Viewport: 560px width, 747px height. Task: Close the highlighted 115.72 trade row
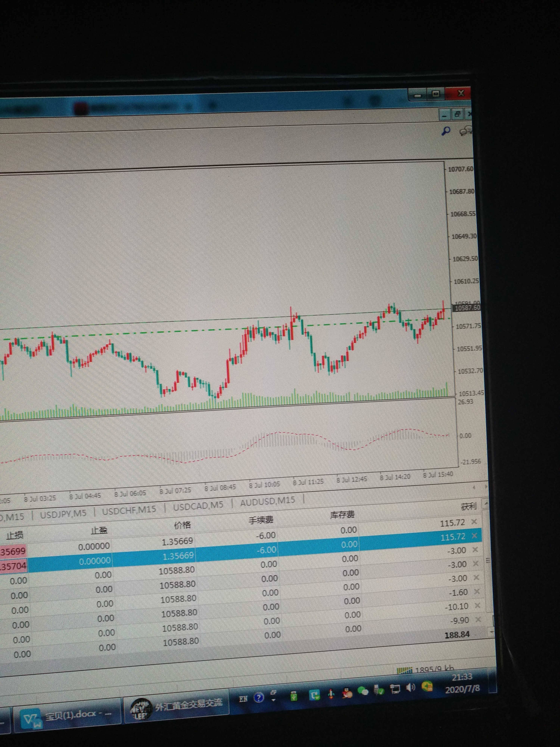pyautogui.click(x=475, y=536)
